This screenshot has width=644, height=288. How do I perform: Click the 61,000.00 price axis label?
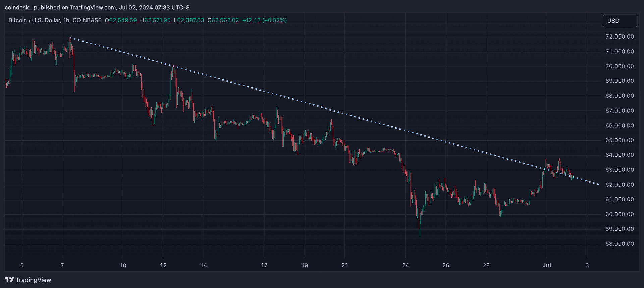coord(620,199)
